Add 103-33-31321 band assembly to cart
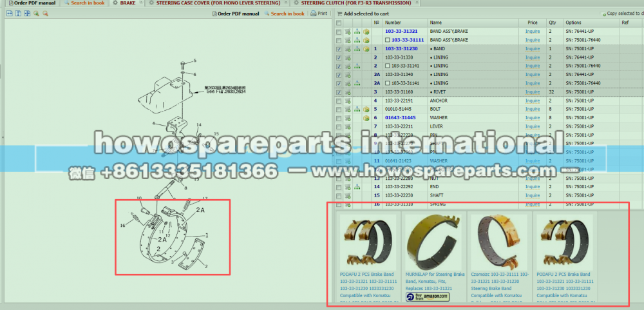644x310 pixels. 348,32
